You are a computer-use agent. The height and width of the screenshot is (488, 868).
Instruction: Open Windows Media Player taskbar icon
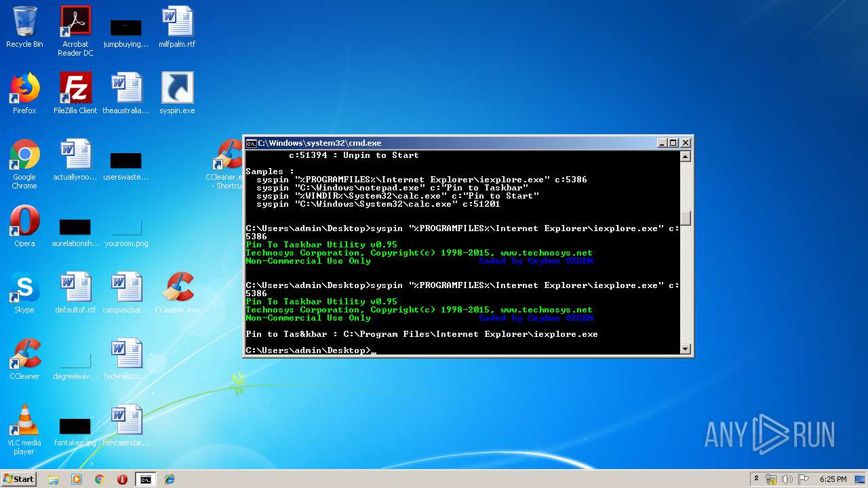coord(76,479)
